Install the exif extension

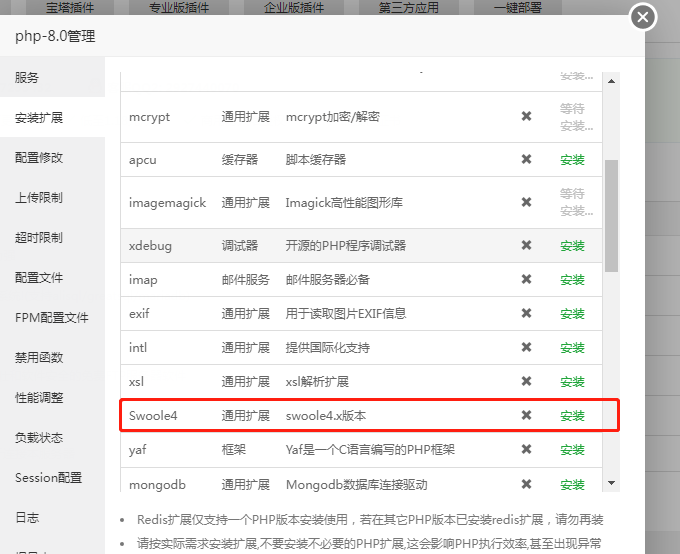pyautogui.click(x=572, y=314)
